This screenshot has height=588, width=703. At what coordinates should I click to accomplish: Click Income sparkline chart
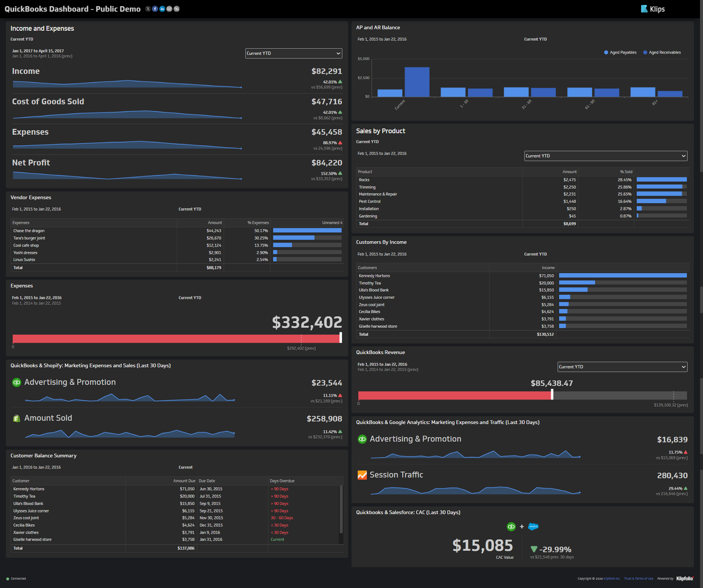127,84
